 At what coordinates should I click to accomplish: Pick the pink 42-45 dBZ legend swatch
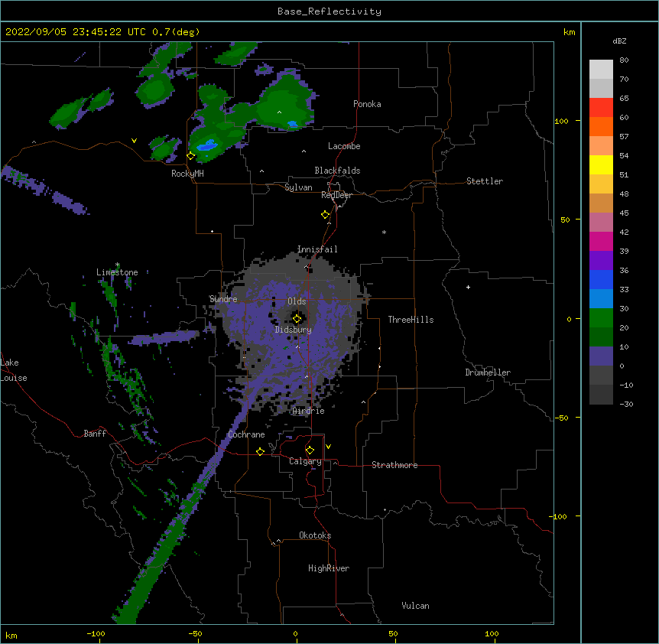click(601, 222)
